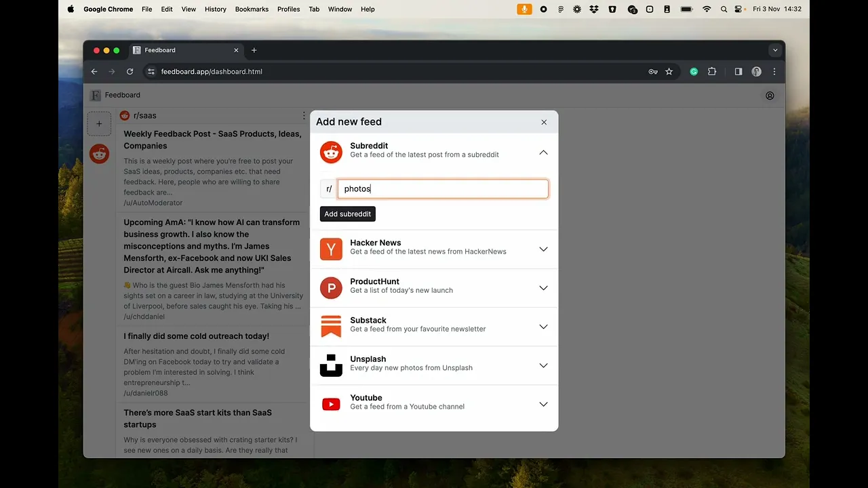Open the tab search dropdown arrow
The width and height of the screenshot is (868, 488).
(775, 50)
